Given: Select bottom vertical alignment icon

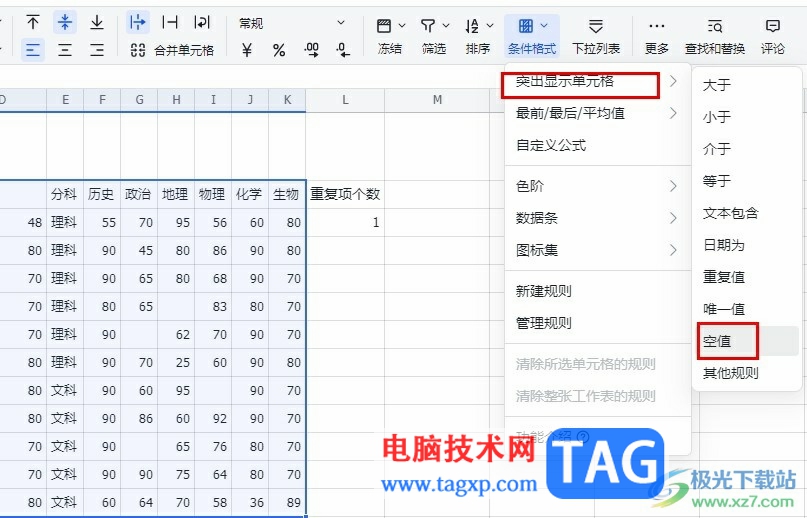Looking at the screenshot, I should coord(97,23).
